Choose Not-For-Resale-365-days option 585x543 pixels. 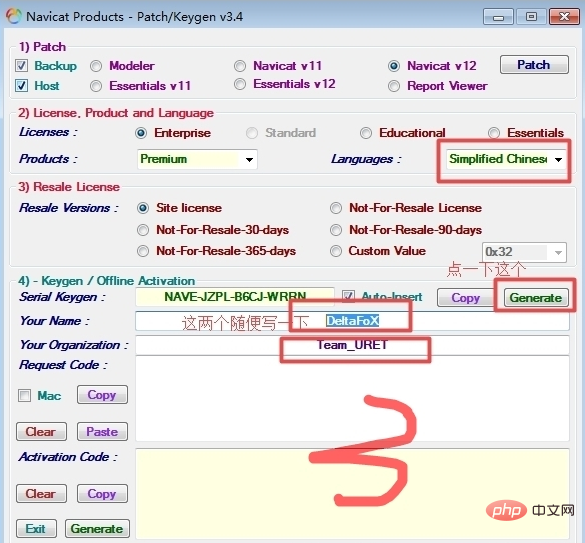[143, 251]
